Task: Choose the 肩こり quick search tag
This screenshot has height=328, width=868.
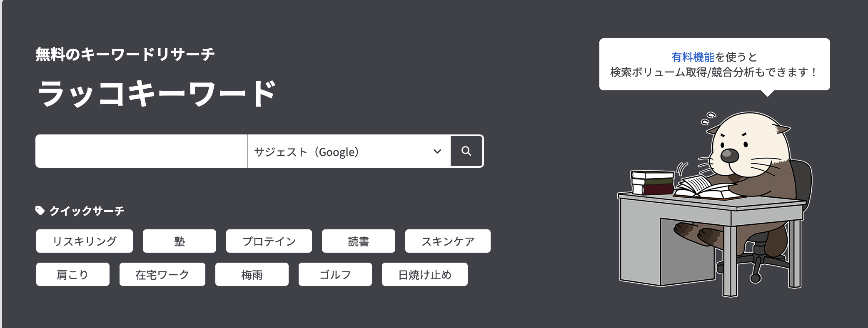Action: pyautogui.click(x=73, y=274)
